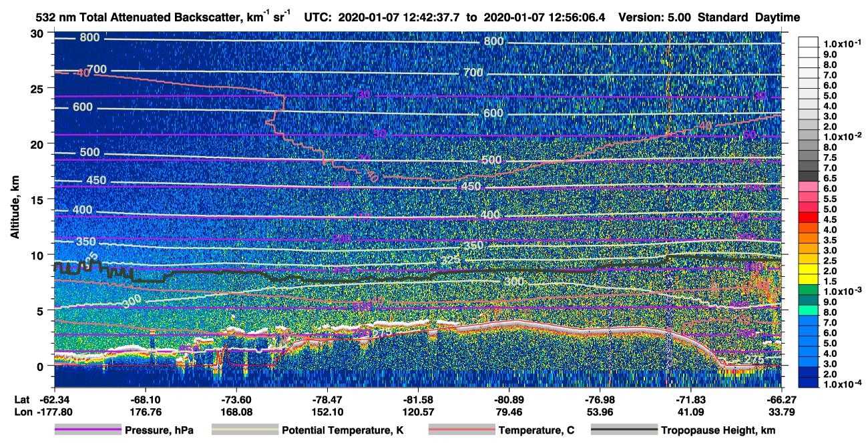
Task: Select the start time '2020-01-07 12:42:37.7'
Action: pos(399,18)
